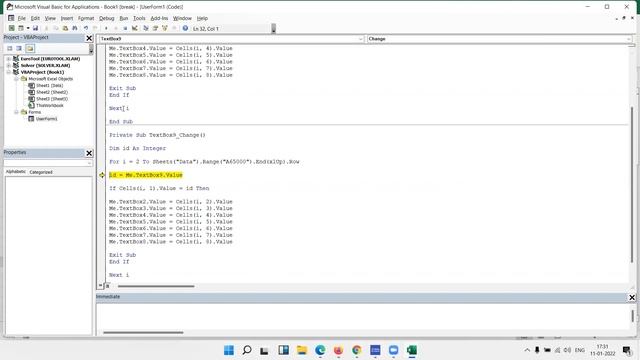Switch to Excel on the taskbar
The width and height of the screenshot is (640, 360).
(x=411, y=350)
